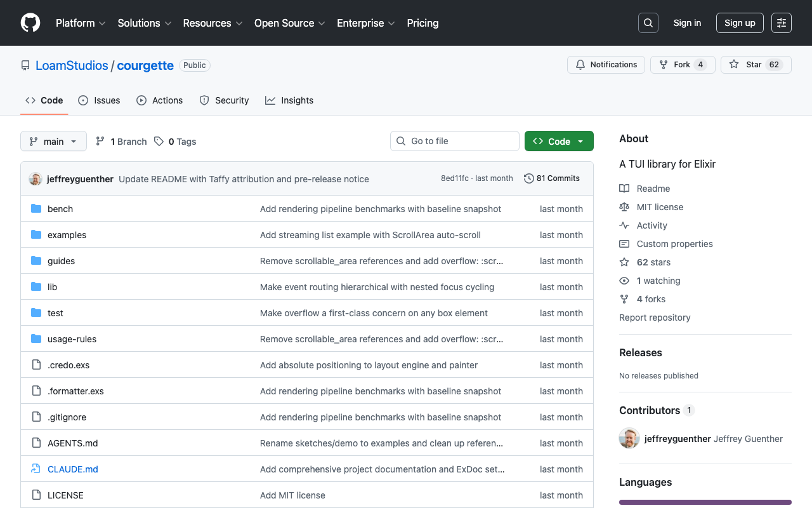Click the notifications bell icon

pyautogui.click(x=580, y=64)
